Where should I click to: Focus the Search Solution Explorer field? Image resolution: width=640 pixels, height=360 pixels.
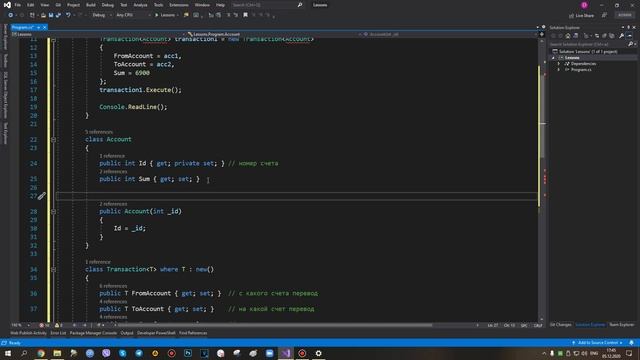coord(588,44)
